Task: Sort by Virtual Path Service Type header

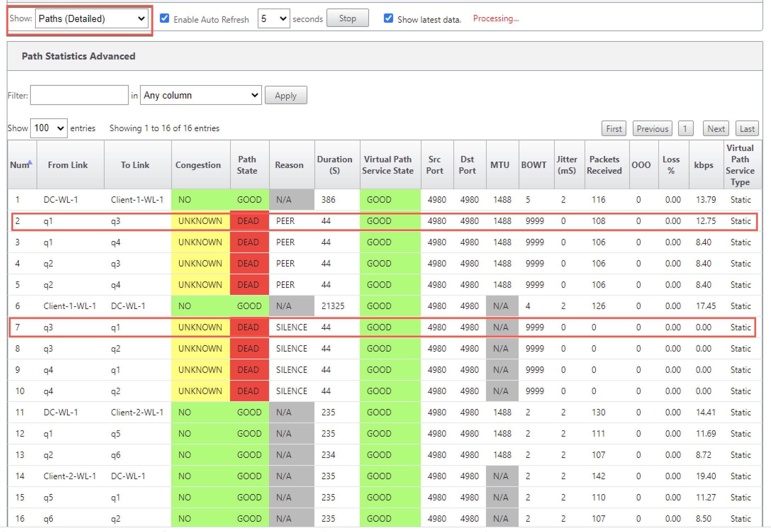Action: tap(743, 165)
